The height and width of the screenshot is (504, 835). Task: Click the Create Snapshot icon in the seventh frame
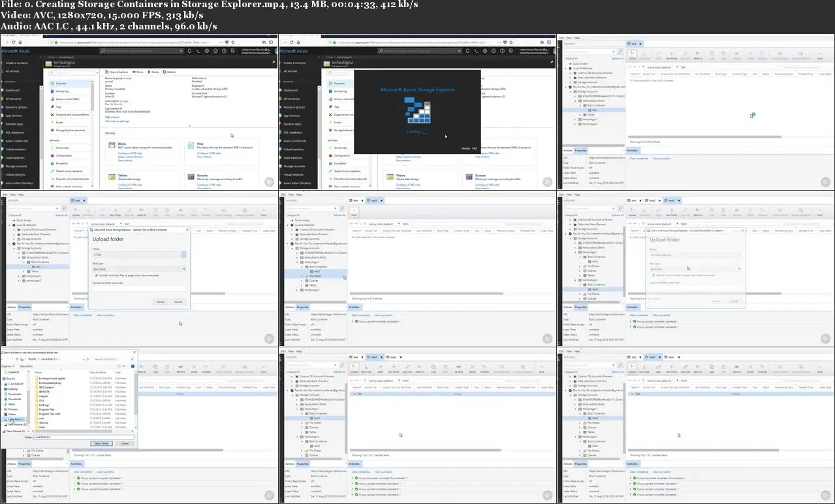[x=223, y=369]
